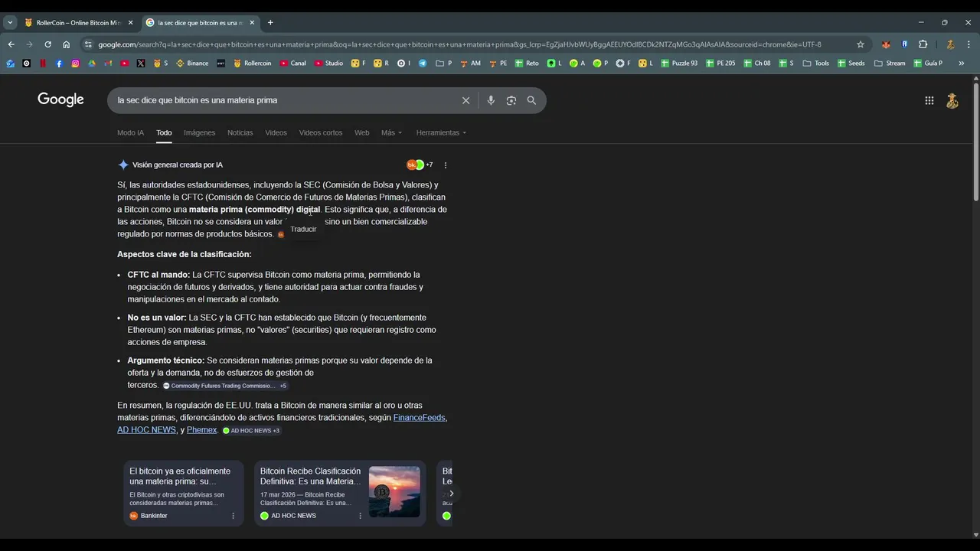View site information icon in address bar
This screenshot has width=980, height=551.
tap(88, 44)
